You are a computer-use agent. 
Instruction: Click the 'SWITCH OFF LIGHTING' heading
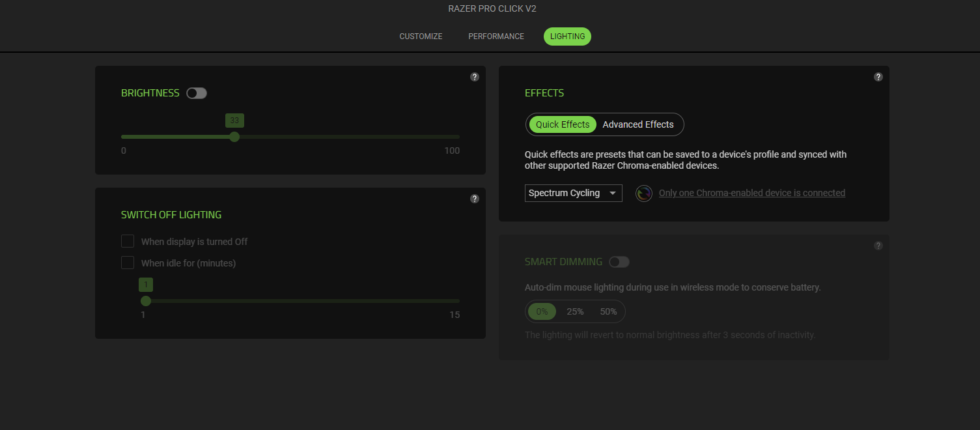coord(171,214)
